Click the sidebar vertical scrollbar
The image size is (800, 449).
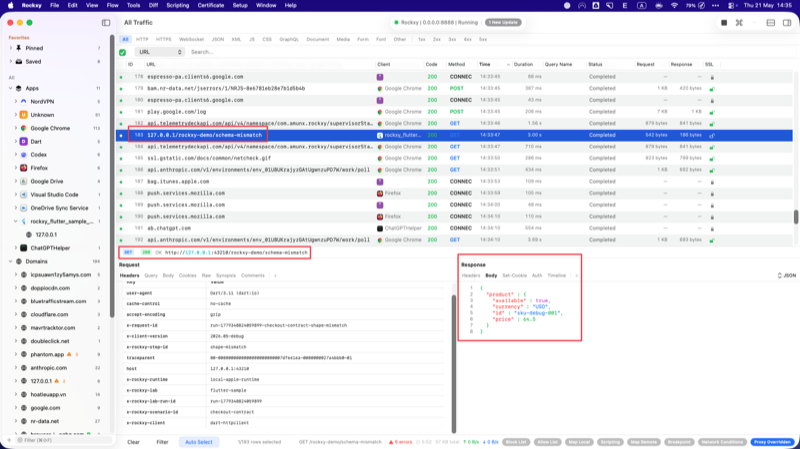pos(112,176)
